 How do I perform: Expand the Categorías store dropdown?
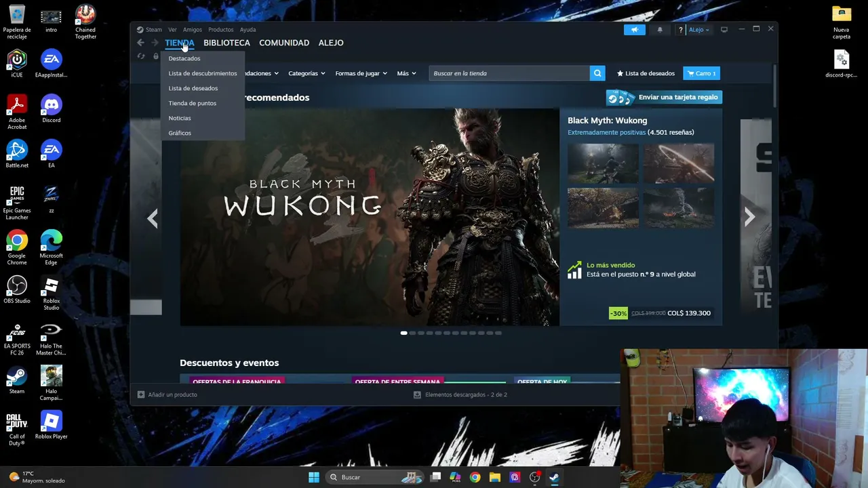pyautogui.click(x=307, y=73)
